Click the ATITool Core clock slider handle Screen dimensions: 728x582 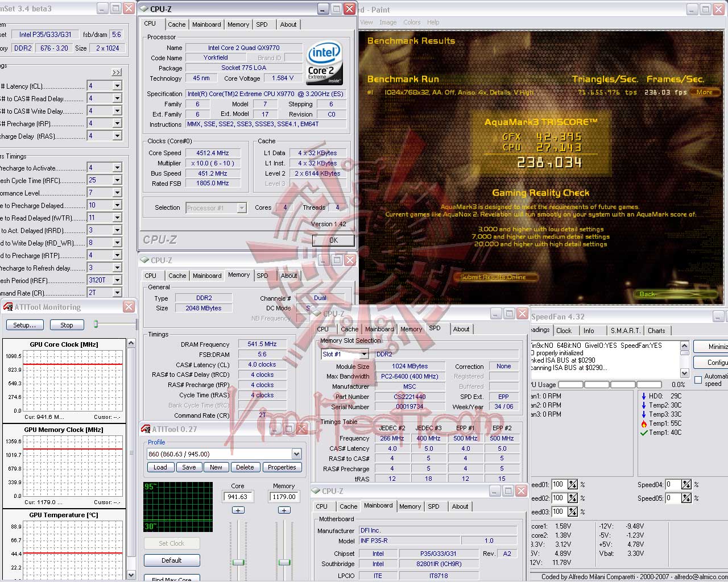tap(238, 562)
